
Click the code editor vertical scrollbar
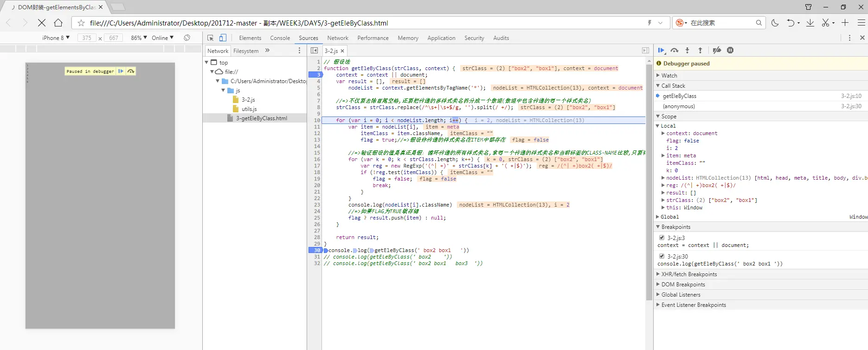point(649,181)
